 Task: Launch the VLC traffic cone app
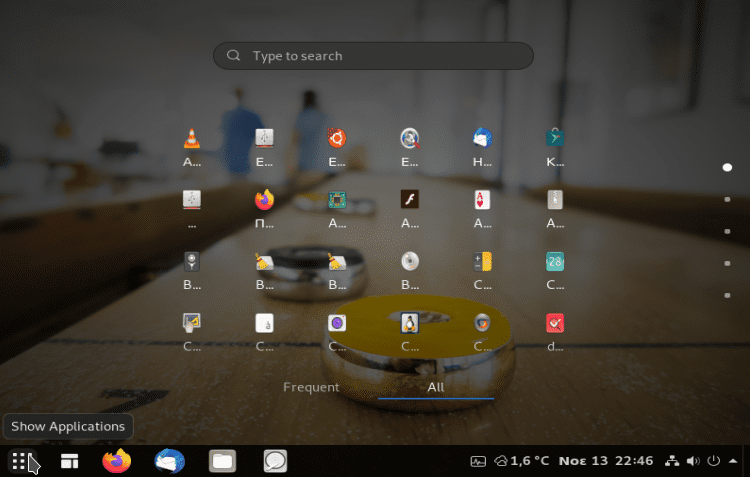tap(192, 139)
